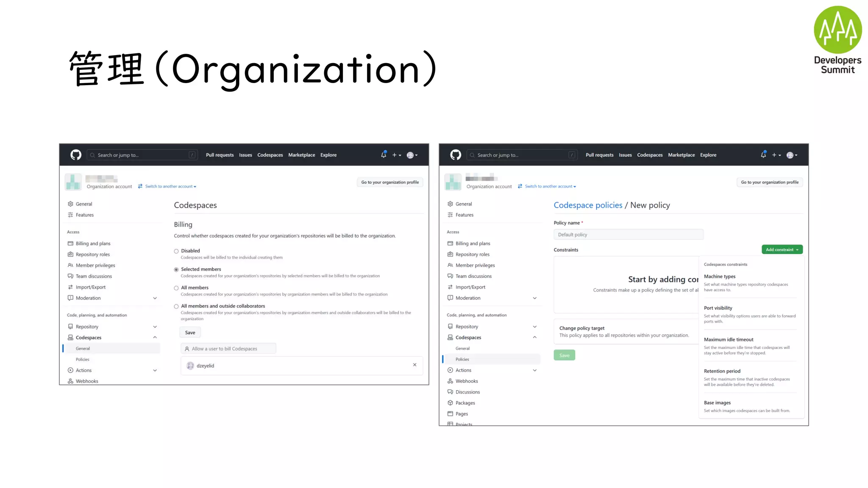Open Marketplace in right navbar
The image size is (868, 488).
coord(682,155)
